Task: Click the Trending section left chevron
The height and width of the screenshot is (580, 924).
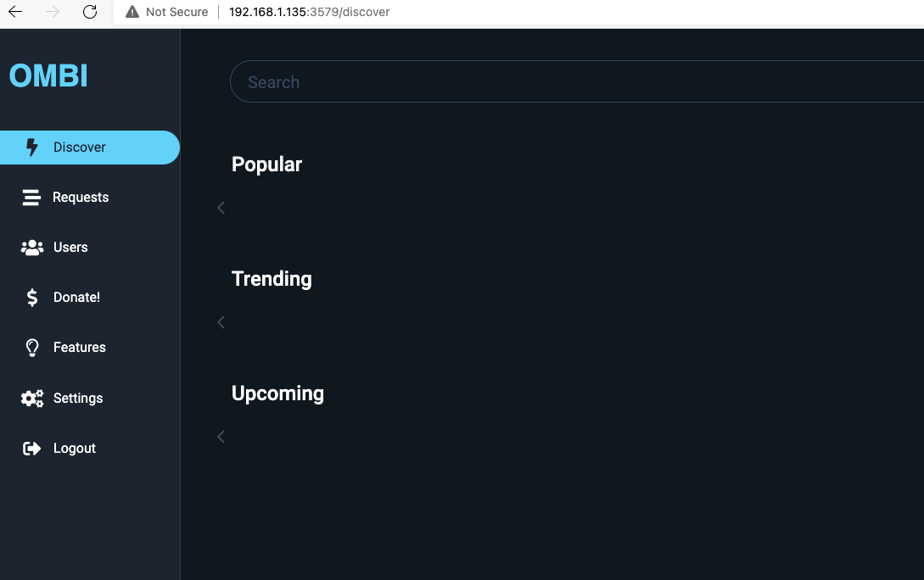Action: click(221, 322)
